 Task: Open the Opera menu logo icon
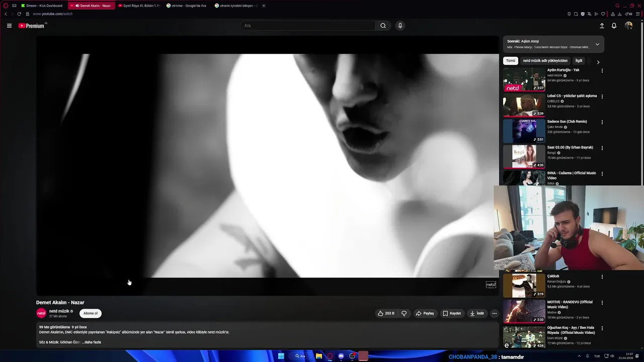click(6, 6)
